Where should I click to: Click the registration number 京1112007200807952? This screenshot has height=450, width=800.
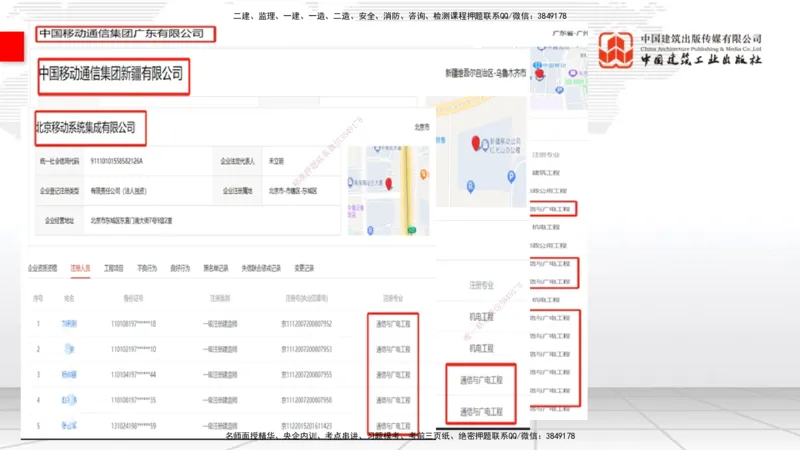click(307, 323)
